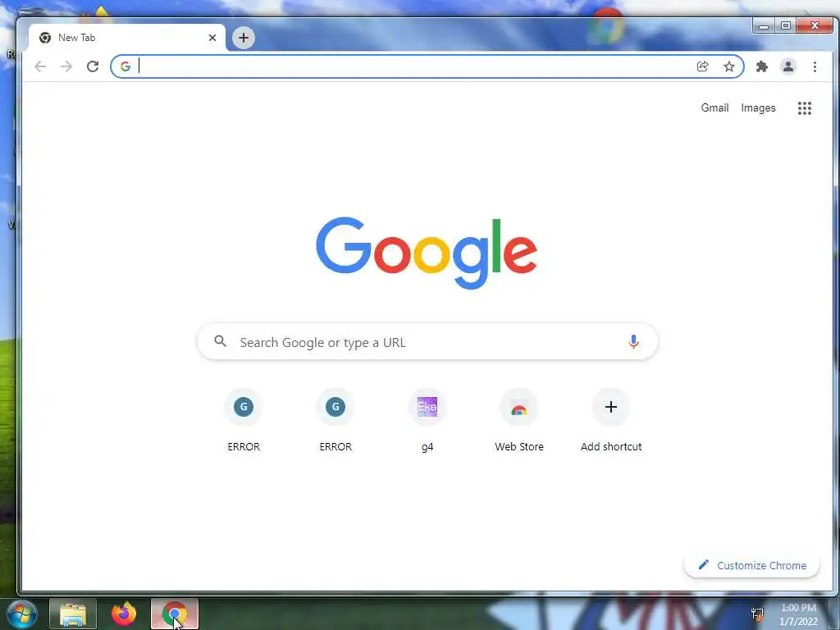Open the g4 shortcut tile

(427, 421)
